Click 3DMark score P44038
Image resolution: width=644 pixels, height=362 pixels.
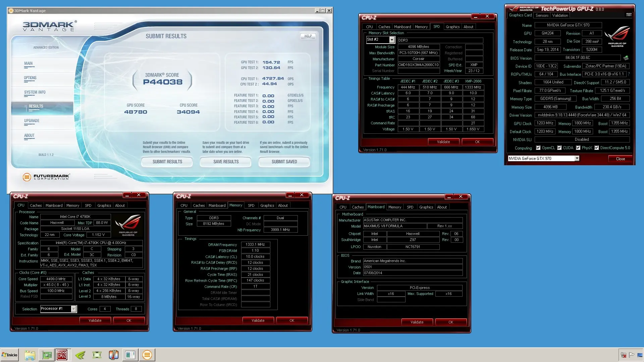pyautogui.click(x=163, y=82)
